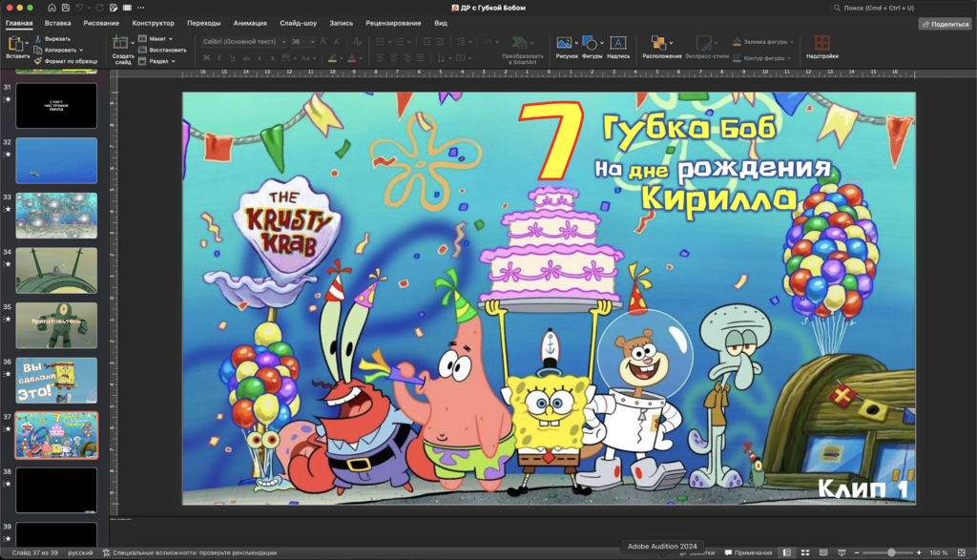Click the line spacing button

[x=461, y=42]
